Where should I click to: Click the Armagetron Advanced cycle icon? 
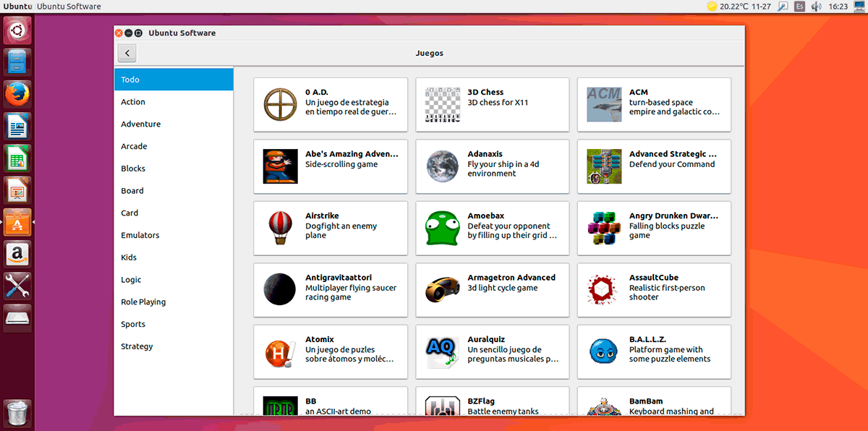pos(442,290)
